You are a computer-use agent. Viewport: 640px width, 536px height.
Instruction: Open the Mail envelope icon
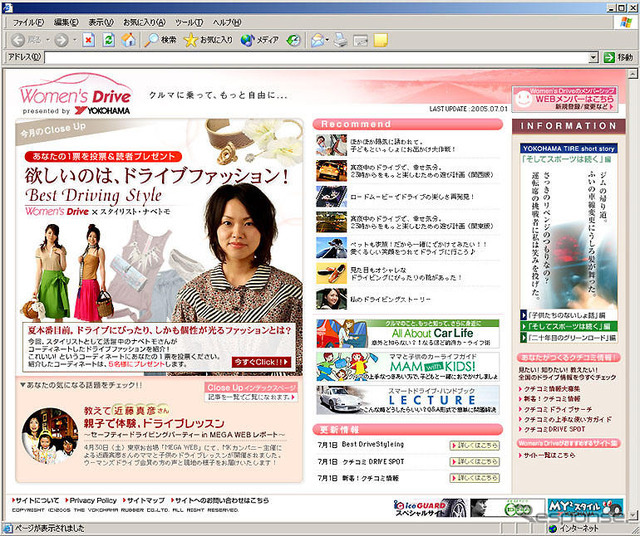(x=317, y=40)
